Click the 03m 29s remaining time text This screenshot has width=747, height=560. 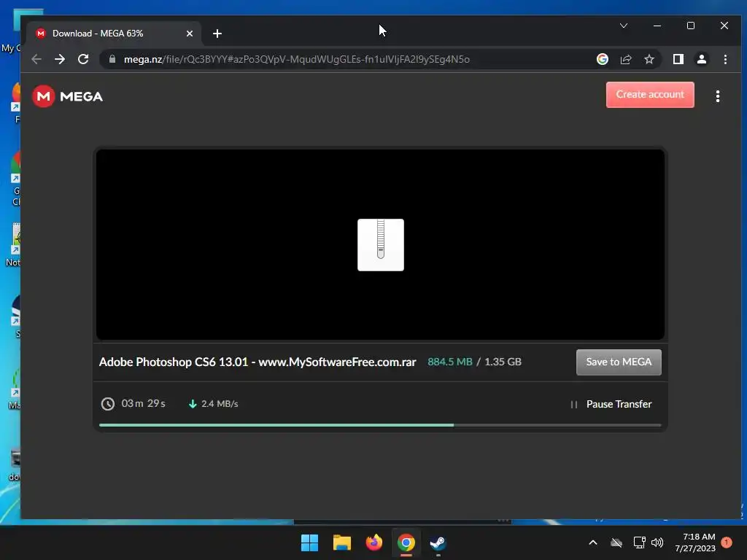pyautogui.click(x=143, y=403)
